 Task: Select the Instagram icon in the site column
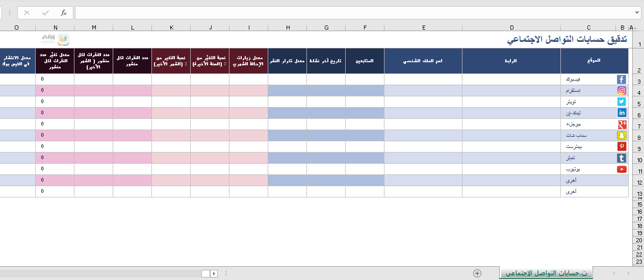tap(622, 91)
